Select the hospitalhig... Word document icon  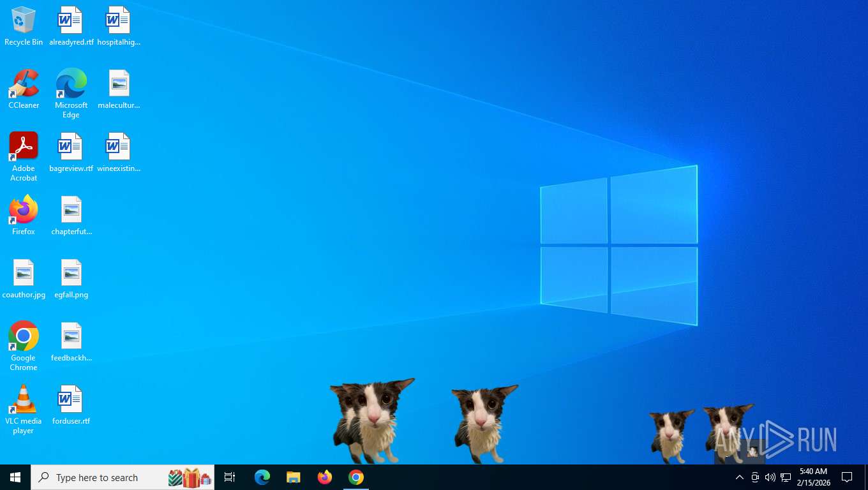[119, 27]
